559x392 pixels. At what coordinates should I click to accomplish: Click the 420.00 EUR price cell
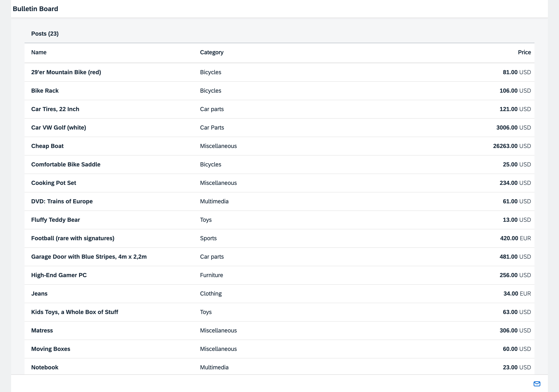515,238
